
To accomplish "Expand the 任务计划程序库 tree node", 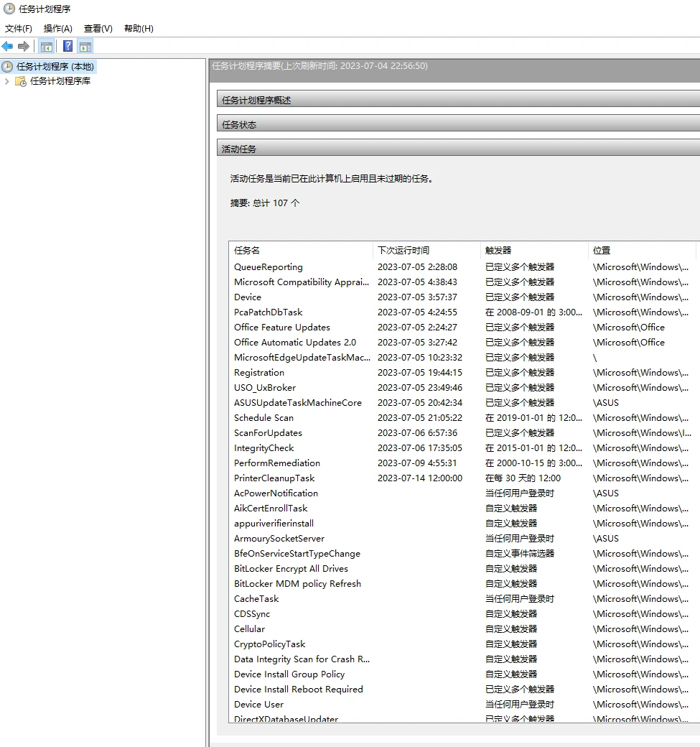I will pos(6,81).
